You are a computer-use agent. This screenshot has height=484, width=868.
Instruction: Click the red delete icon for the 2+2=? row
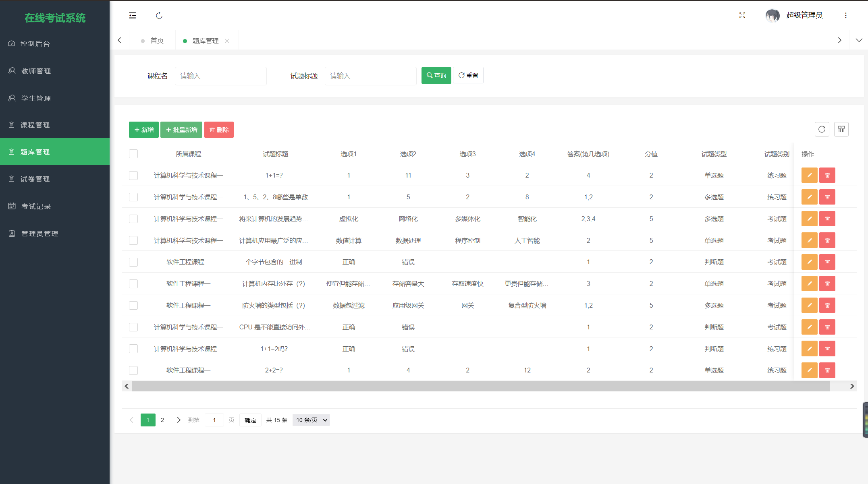click(827, 370)
